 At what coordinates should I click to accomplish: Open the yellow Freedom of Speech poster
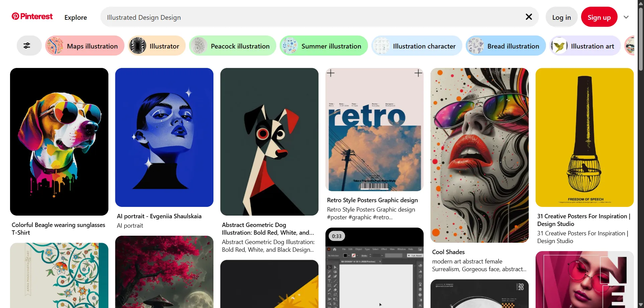pos(584,137)
